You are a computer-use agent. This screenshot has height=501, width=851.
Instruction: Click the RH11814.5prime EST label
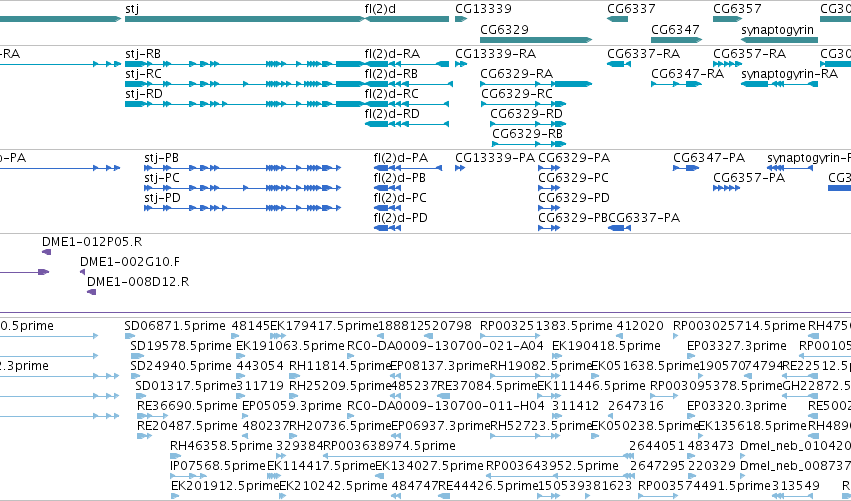click(x=340, y=366)
